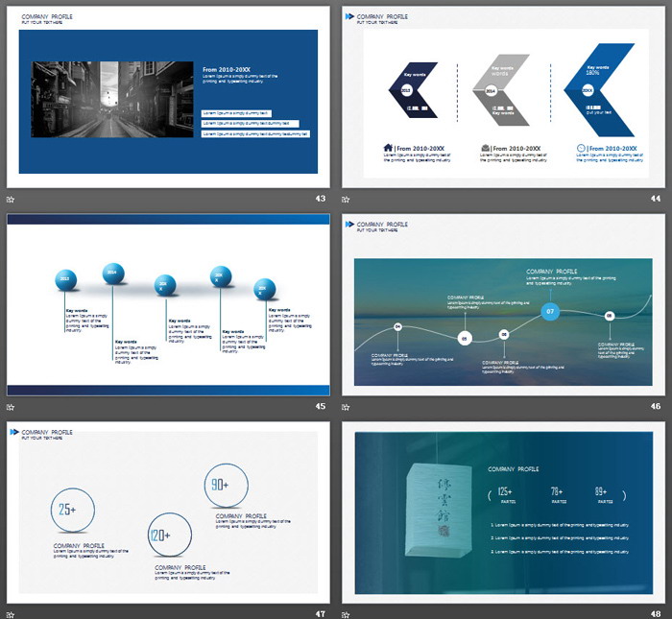Viewport: 672px width, 619px height.
Task: Click the animation star icon under slide 47
Action: 11,613
